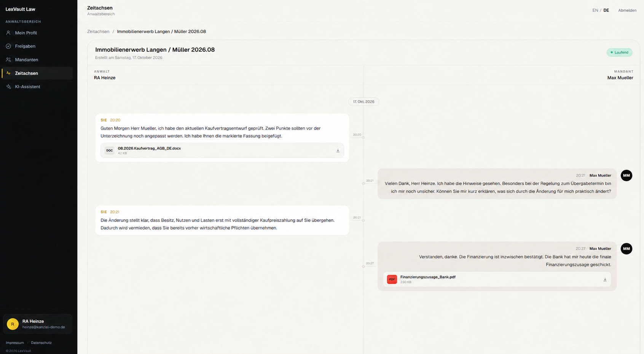Click the red PDF file icon
644x354 pixels.
pyautogui.click(x=392, y=279)
